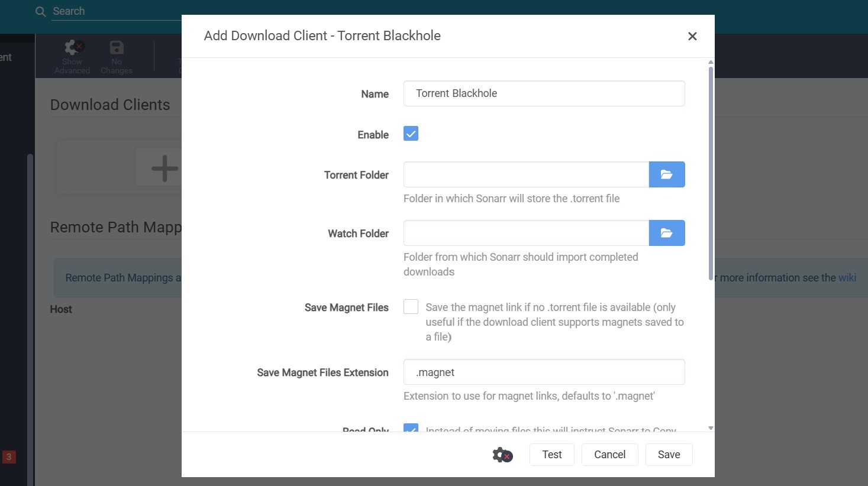Viewport: 868px width, 486px height.
Task: Focus the Search box in header
Action: point(116,11)
